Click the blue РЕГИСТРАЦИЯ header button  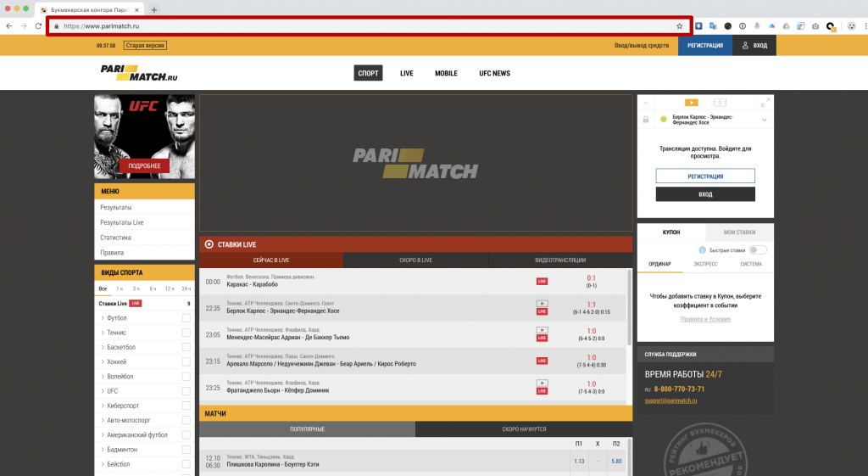705,46
